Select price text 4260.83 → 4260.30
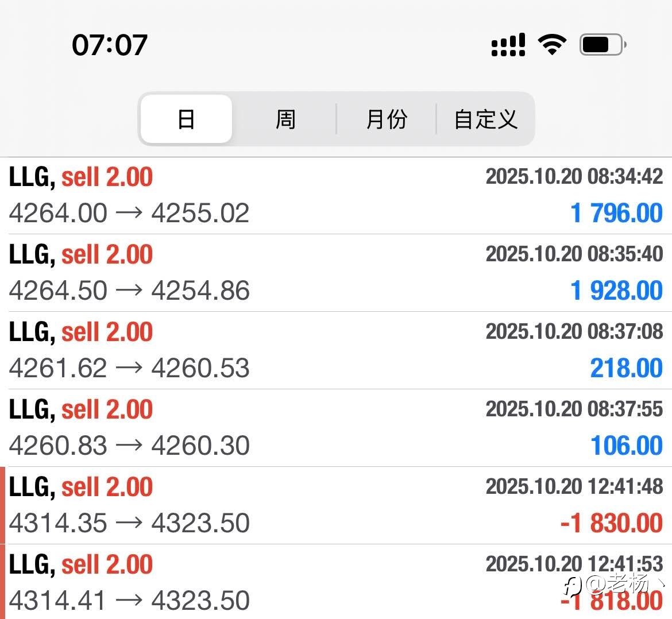Image resolution: width=672 pixels, height=619 pixels. pyautogui.click(x=129, y=446)
